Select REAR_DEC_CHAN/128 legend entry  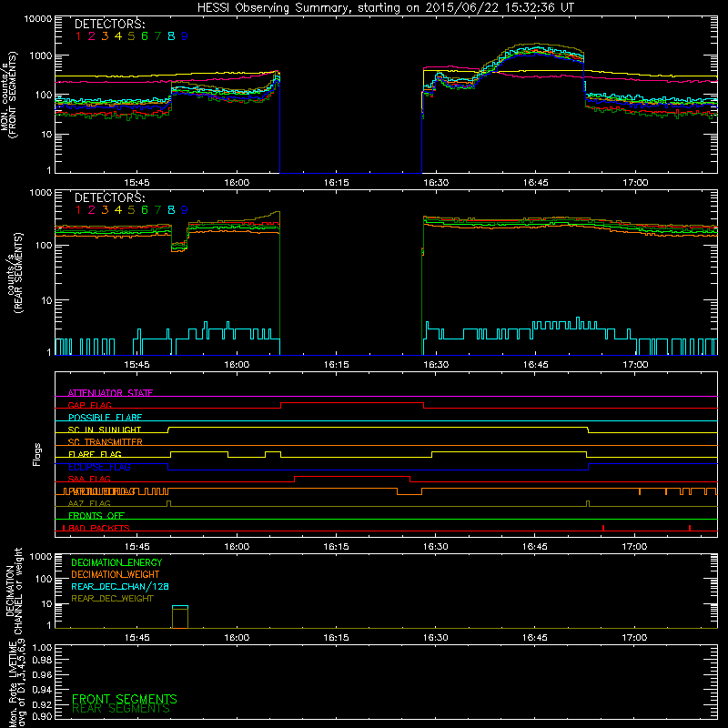120,586
